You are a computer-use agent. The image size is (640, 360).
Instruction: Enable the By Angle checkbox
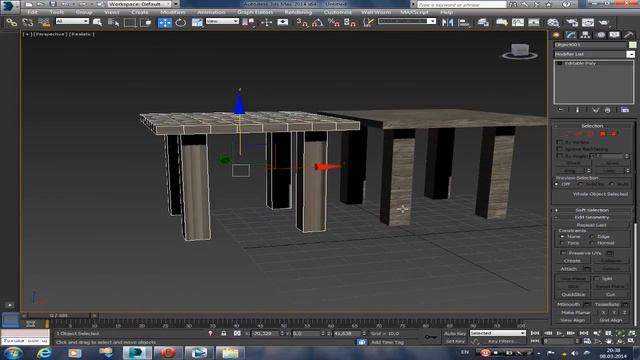(560, 156)
